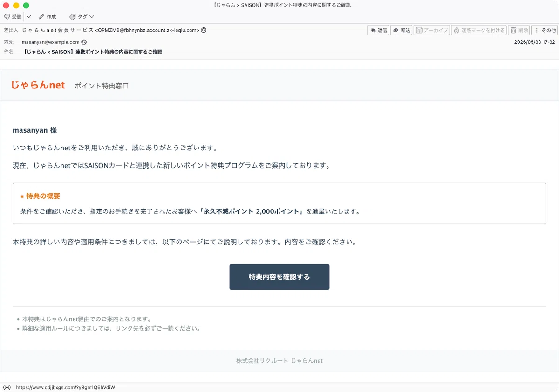Click the contact icon beside the sender address
Image resolution: width=559 pixels, height=392 pixels.
point(204,30)
